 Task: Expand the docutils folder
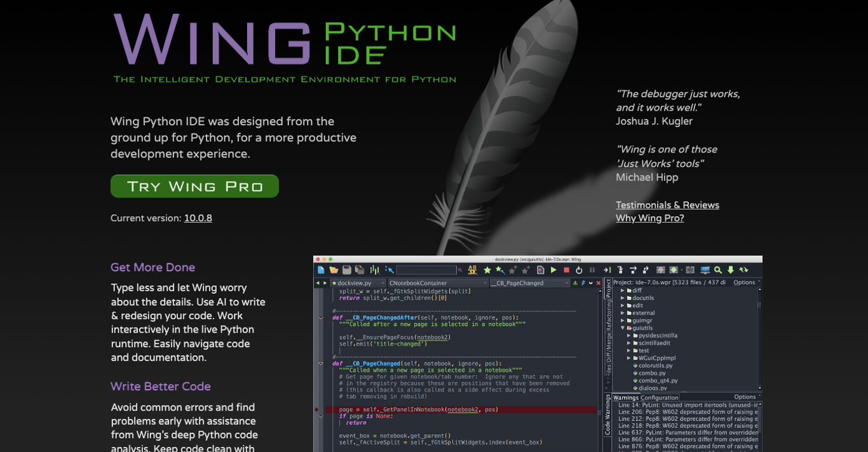623,298
